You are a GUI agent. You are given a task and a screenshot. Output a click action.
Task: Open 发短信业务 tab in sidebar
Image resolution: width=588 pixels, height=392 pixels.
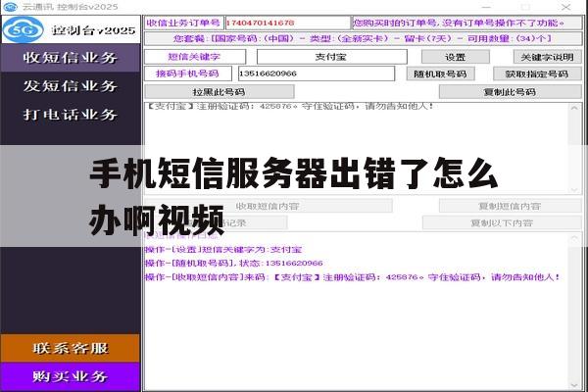click(71, 86)
